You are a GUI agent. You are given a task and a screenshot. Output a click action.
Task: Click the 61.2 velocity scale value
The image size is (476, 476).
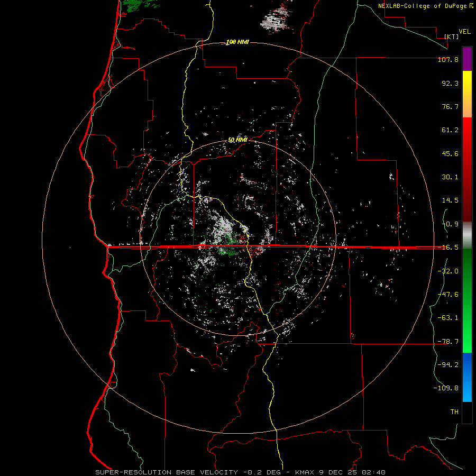click(x=450, y=130)
